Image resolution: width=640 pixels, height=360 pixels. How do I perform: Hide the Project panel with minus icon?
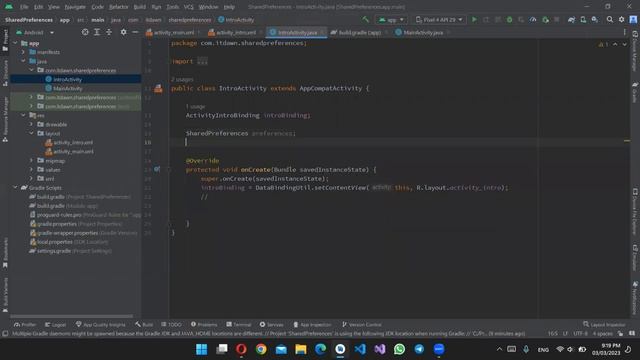(x=135, y=32)
